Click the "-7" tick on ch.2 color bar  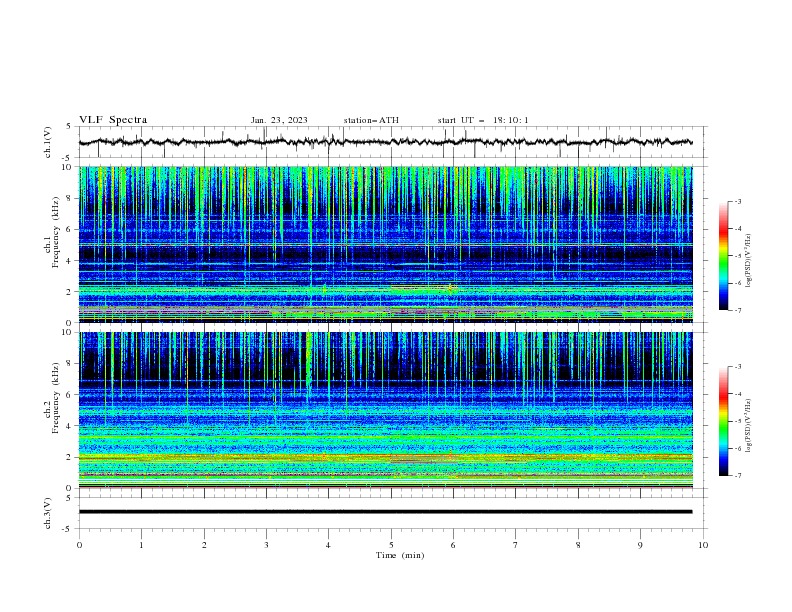click(738, 476)
